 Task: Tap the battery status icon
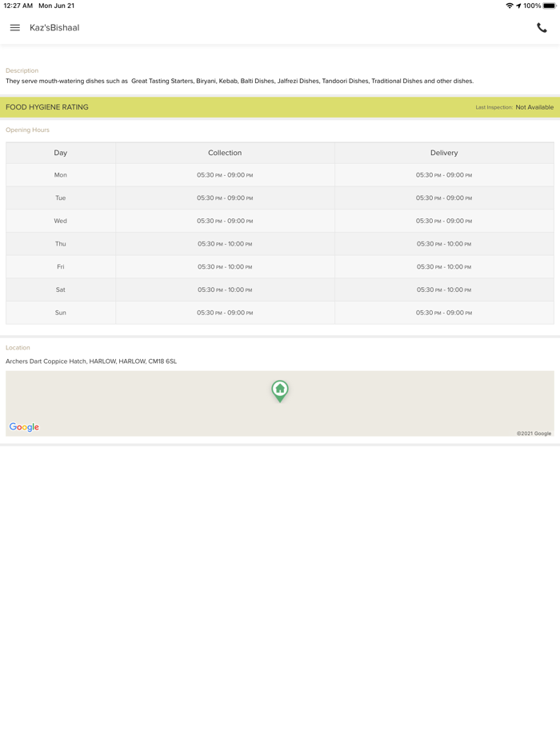tap(550, 6)
